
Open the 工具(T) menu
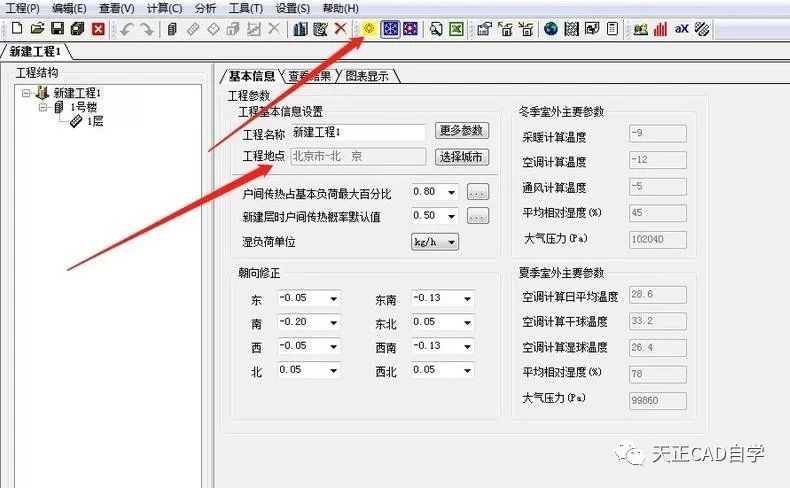[x=245, y=9]
